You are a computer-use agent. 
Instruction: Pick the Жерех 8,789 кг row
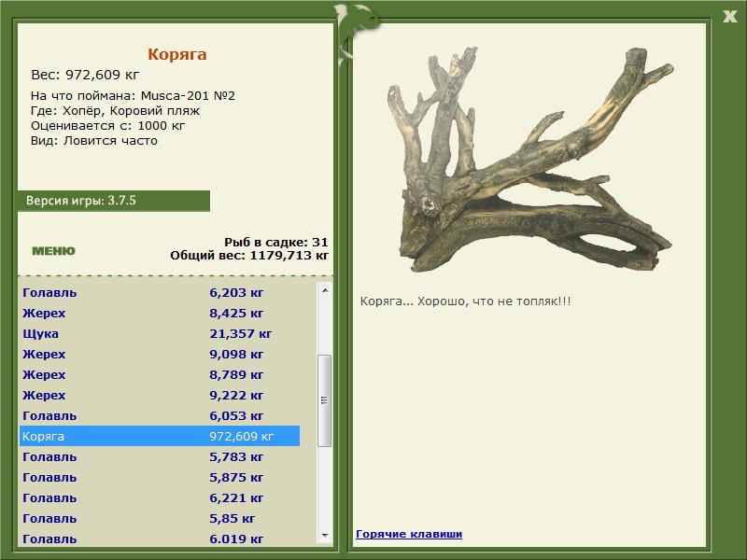pyautogui.click(x=159, y=374)
